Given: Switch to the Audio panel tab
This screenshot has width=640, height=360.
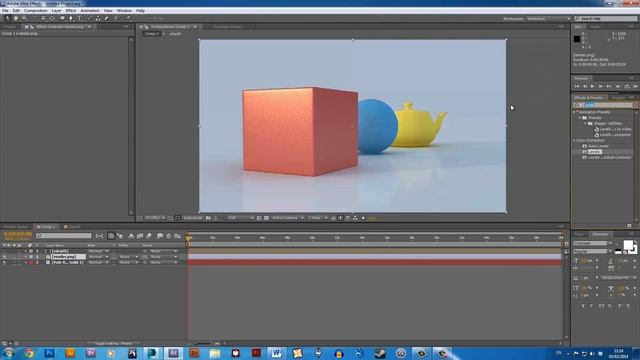Looking at the screenshot, I should 595,27.
